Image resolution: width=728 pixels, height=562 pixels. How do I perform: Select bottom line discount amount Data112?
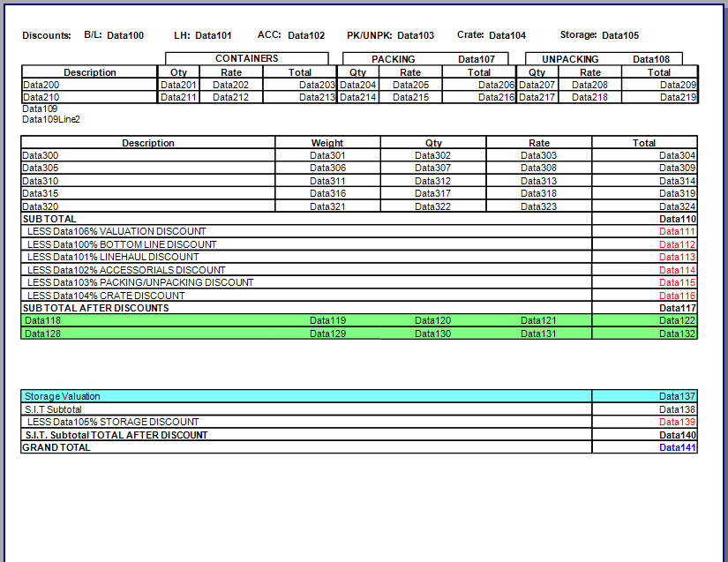[678, 244]
